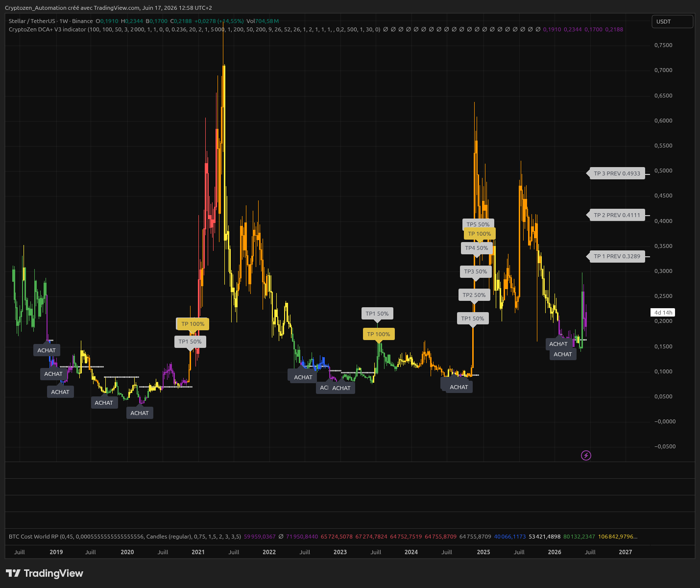Click the 0,2000 price axis label
The width and height of the screenshot is (700, 588).
pos(663,321)
